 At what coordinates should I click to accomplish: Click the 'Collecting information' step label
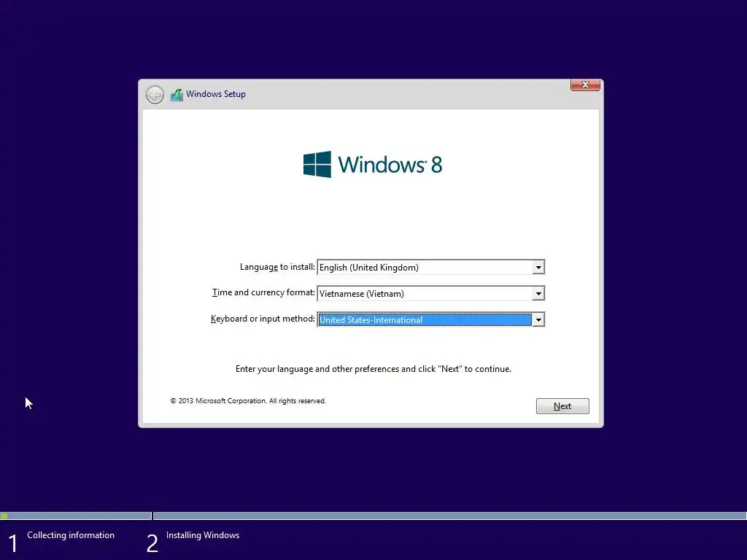71,535
